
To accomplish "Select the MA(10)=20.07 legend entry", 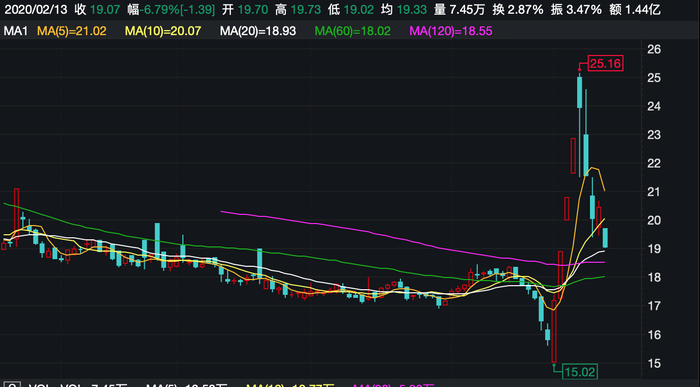I will pos(163,31).
